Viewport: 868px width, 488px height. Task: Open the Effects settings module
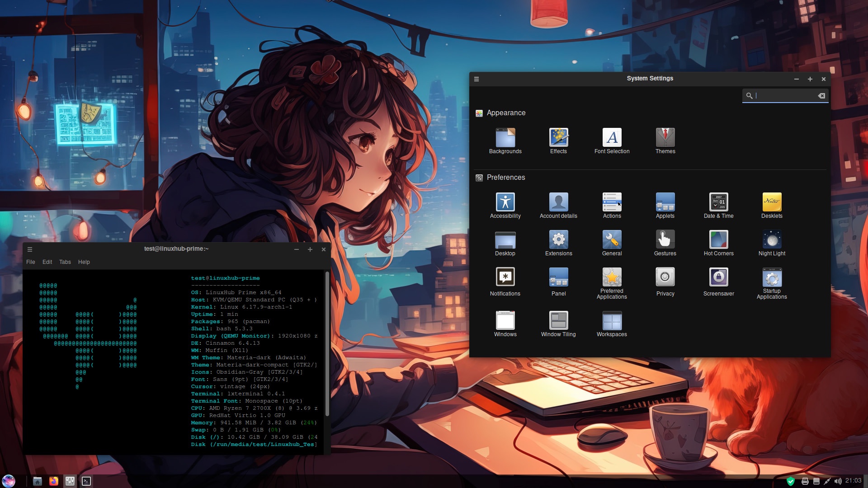[558, 138]
